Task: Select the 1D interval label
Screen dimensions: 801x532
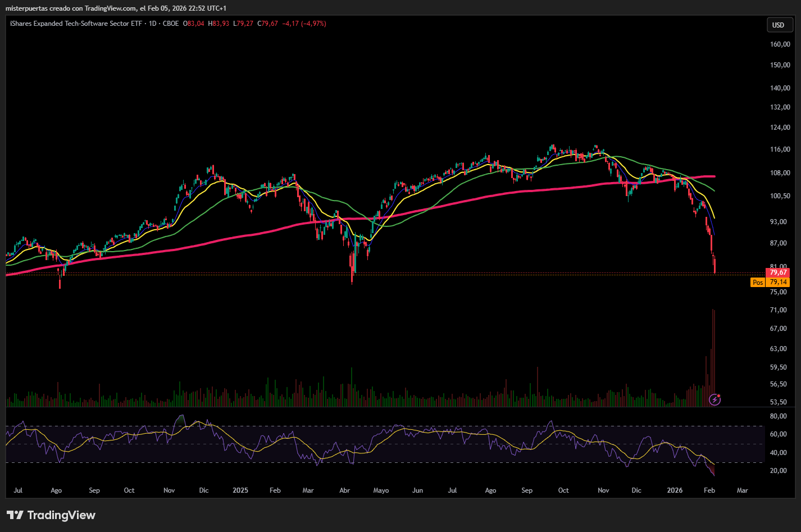Action: [x=152, y=24]
